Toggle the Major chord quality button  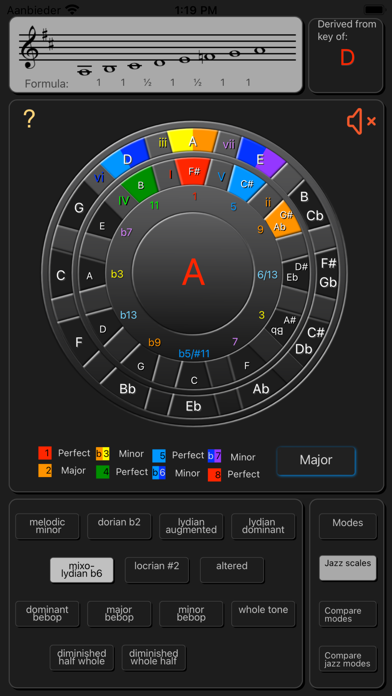(x=316, y=460)
